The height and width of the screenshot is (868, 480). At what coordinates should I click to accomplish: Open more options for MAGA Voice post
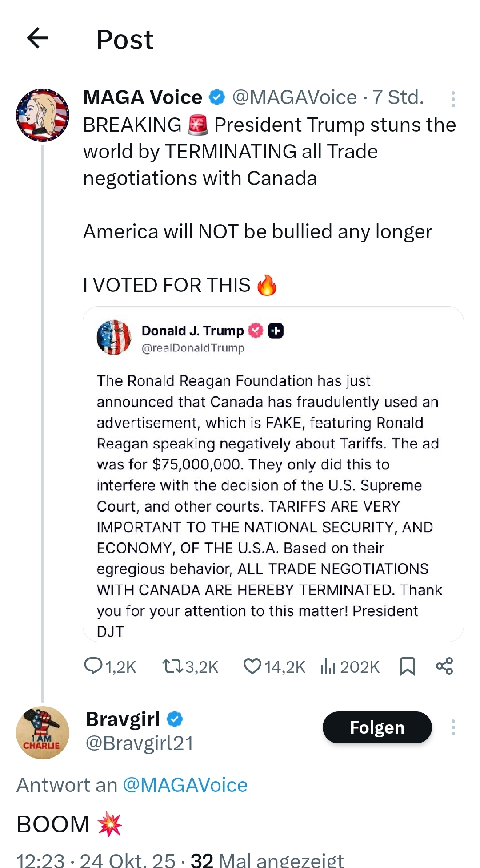(x=453, y=99)
